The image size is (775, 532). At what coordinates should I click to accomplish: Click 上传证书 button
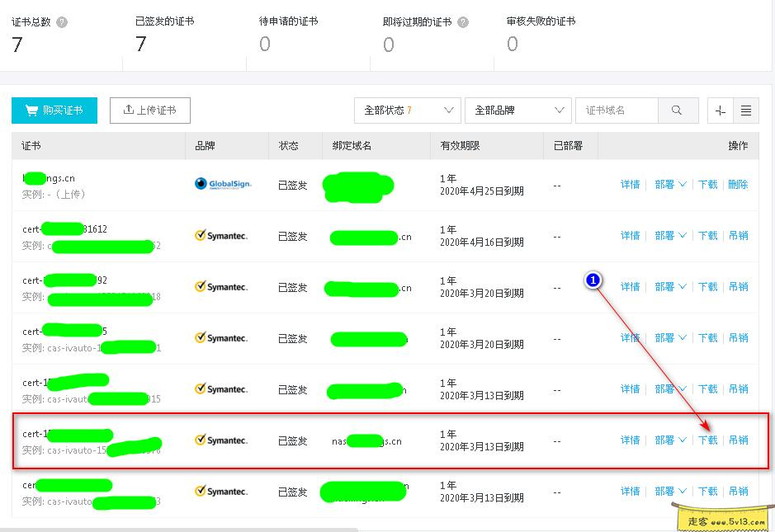click(149, 110)
